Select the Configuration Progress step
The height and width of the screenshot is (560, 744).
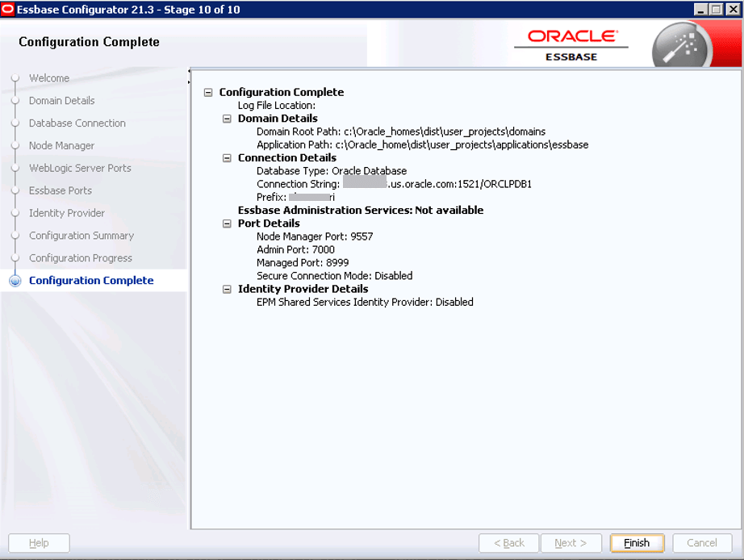(x=81, y=258)
